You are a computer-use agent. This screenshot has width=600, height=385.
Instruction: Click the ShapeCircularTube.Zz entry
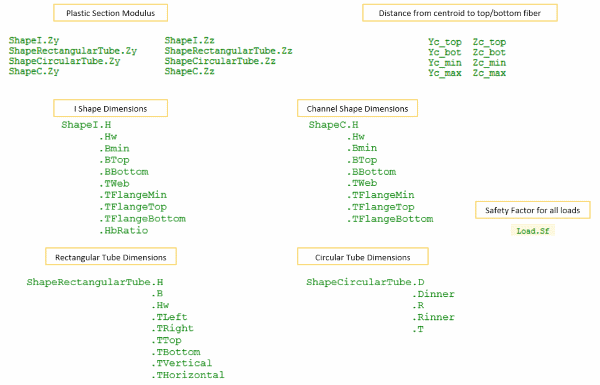220,61
